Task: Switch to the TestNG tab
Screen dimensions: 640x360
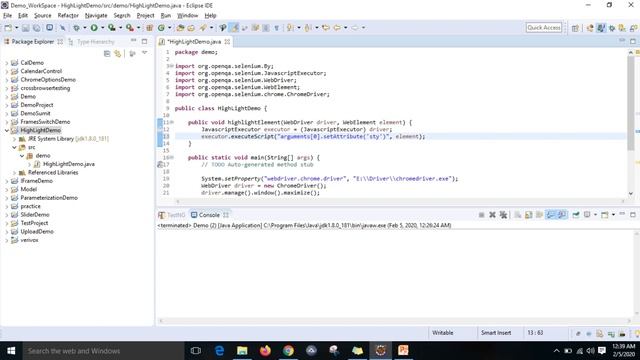Action: [172, 215]
